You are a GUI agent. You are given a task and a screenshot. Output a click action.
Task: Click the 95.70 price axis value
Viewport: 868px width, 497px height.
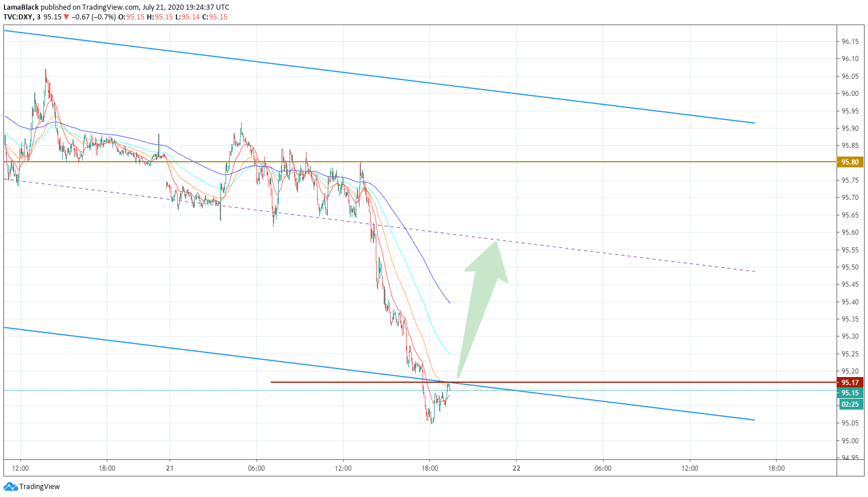850,198
